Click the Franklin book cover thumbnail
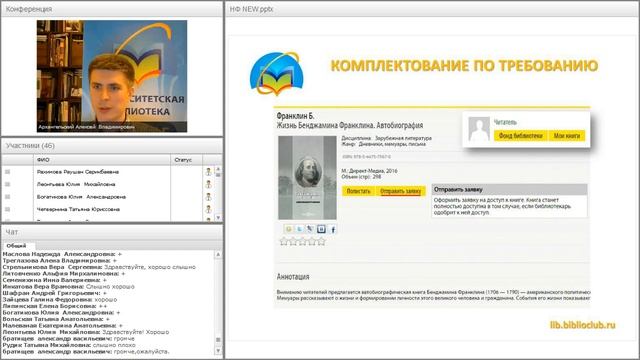Image resolution: width=640 pixels, height=360 pixels. click(x=307, y=178)
